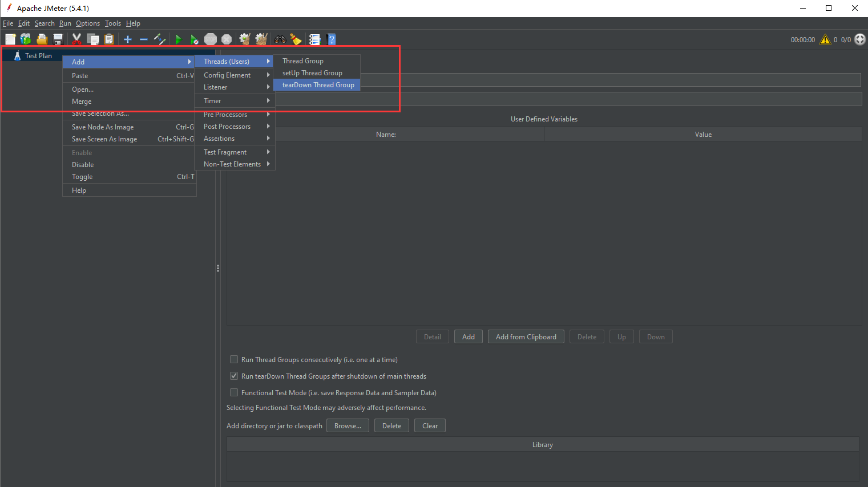Image resolution: width=868 pixels, height=487 pixels.
Task: Click Name: column header
Action: coord(386,134)
